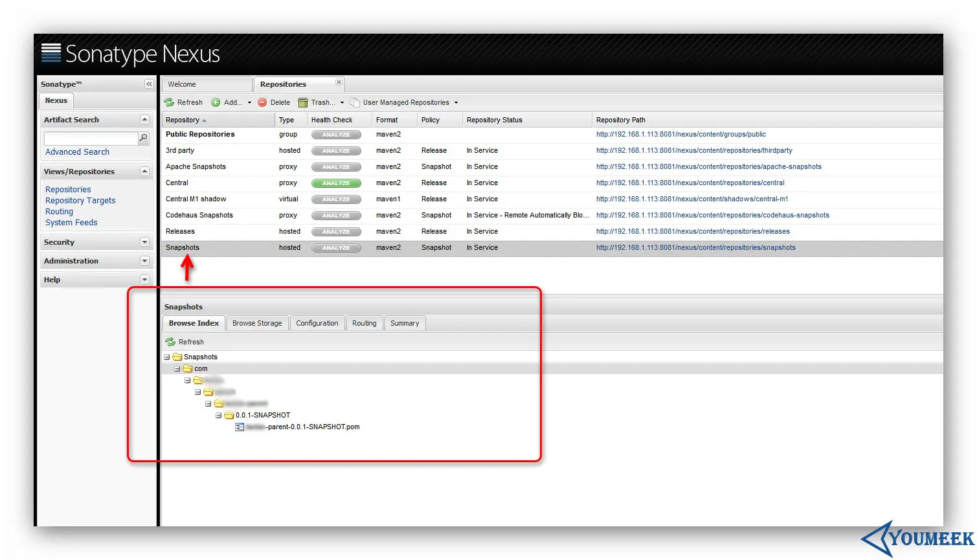Click into the Artifact Search input field

91,139
